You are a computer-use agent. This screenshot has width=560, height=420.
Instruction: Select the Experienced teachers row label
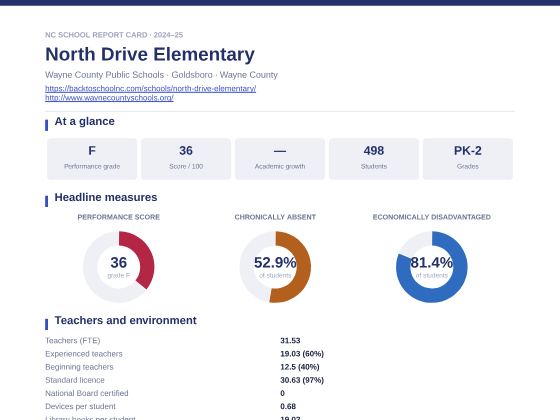pyautogui.click(x=84, y=354)
